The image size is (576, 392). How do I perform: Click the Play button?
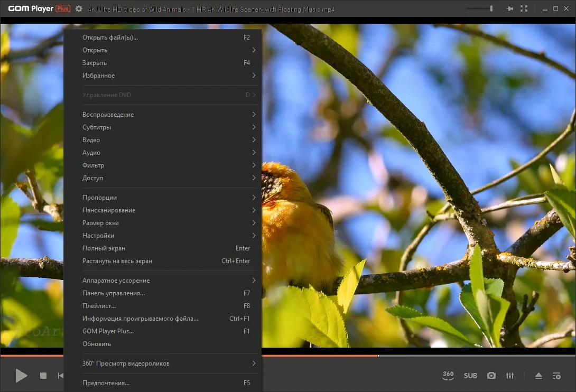[21, 376]
